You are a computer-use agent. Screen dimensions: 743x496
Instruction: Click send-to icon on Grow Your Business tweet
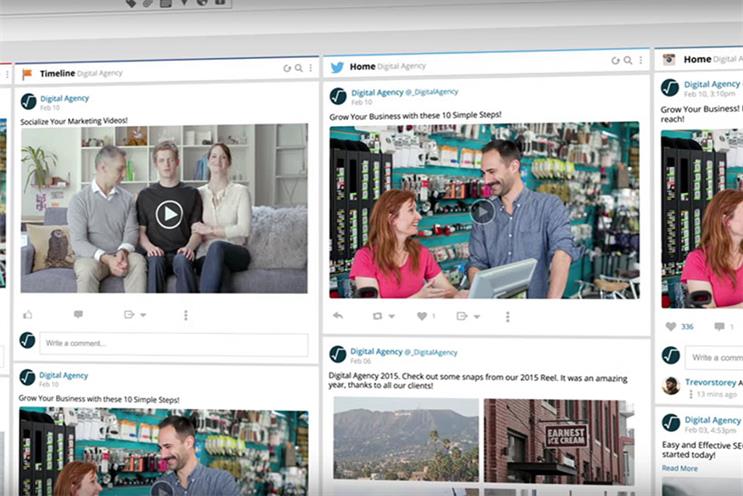pos(462,316)
